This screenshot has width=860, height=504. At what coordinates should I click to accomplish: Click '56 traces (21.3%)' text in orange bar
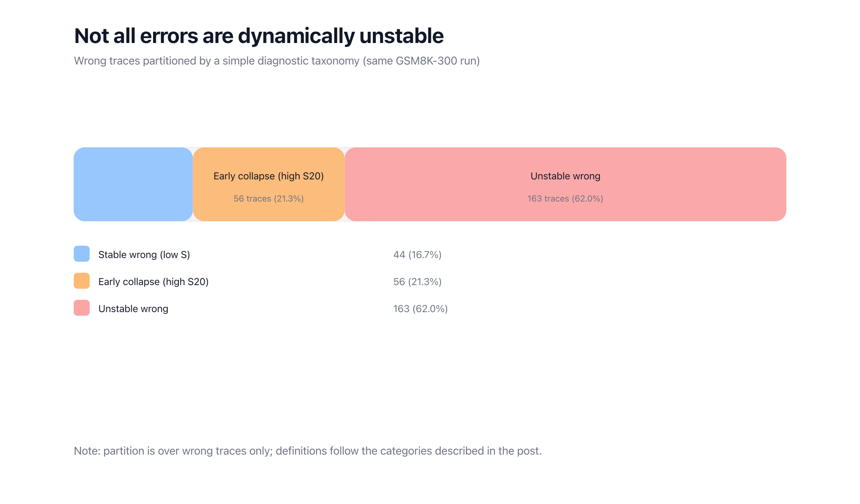[268, 199]
